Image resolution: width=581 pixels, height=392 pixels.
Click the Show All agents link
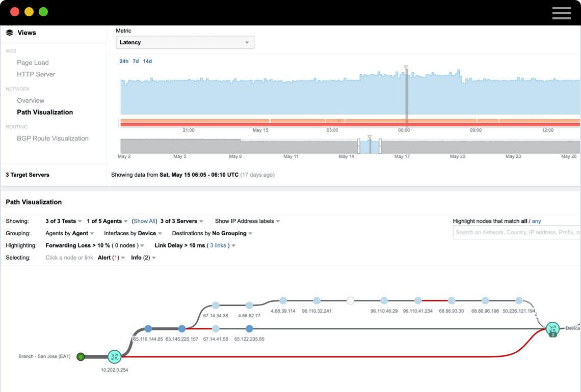(145, 221)
